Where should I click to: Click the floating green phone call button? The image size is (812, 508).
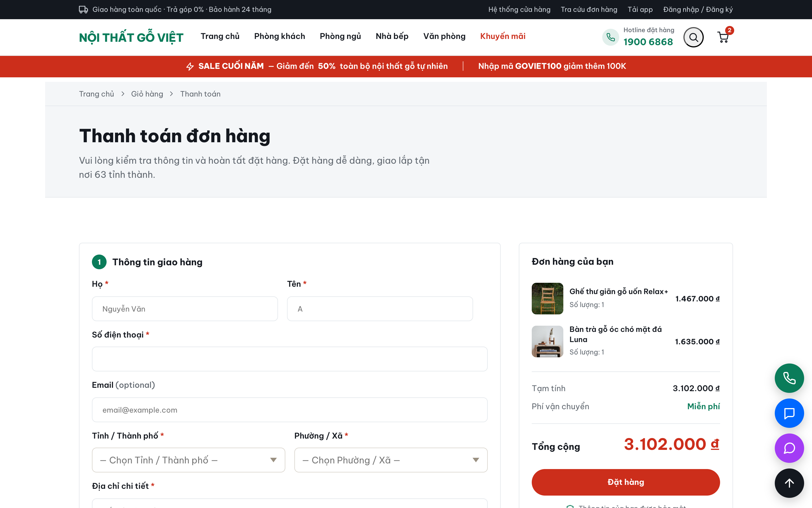coord(789,378)
